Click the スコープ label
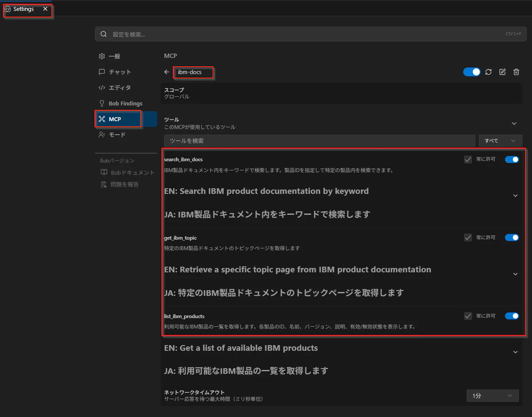Viewport: 532px width, 417px height. click(x=174, y=90)
